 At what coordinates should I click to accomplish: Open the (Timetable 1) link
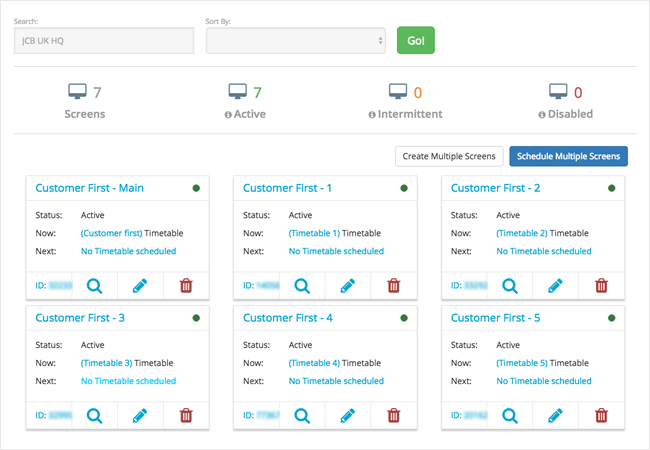314,233
